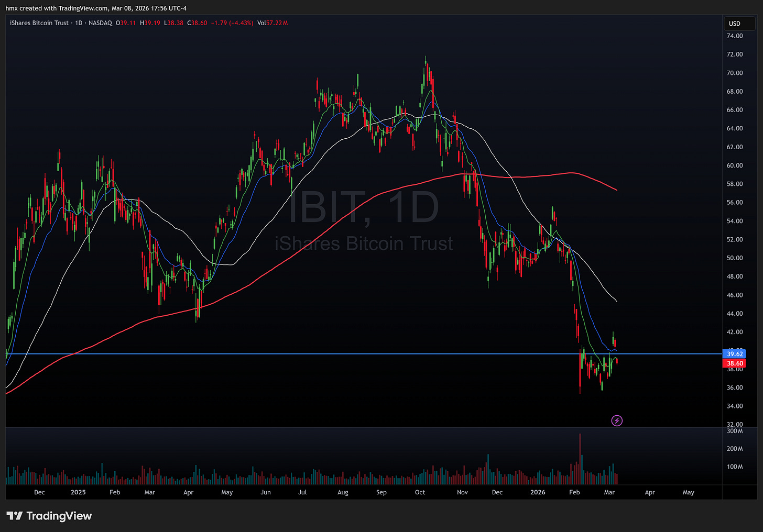Click the Oct time axis label
This screenshot has height=532, width=763.
pos(420,492)
